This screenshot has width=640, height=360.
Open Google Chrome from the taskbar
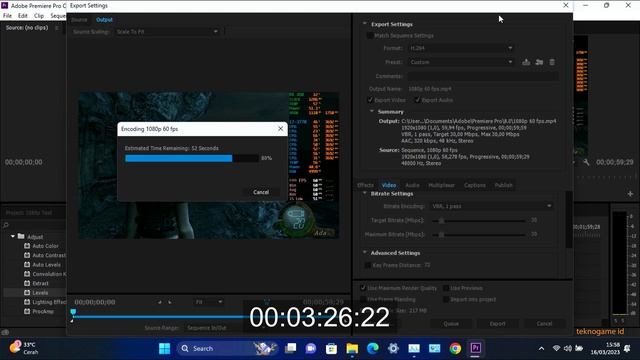455,348
